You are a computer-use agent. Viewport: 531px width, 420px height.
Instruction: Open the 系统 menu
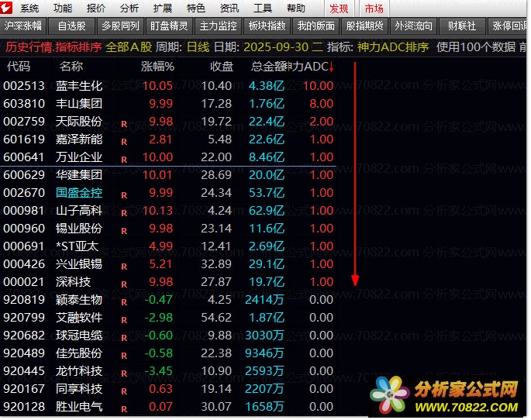(29, 8)
